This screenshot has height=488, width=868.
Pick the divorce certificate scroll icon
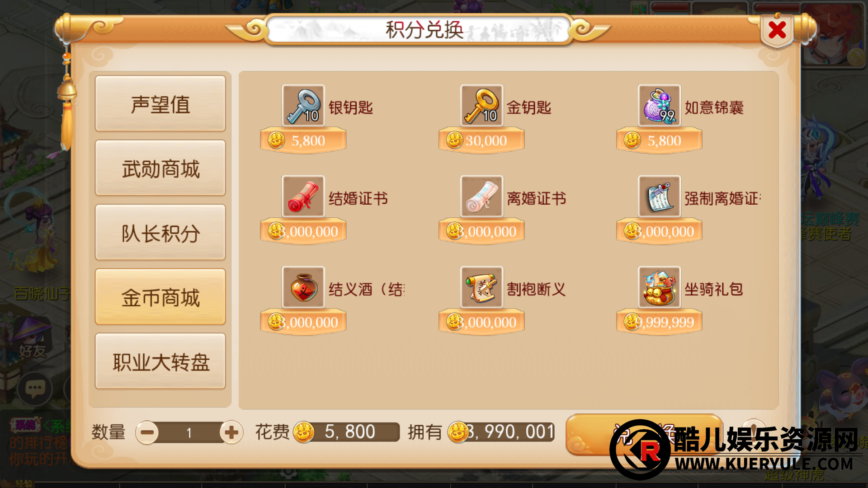click(x=481, y=196)
